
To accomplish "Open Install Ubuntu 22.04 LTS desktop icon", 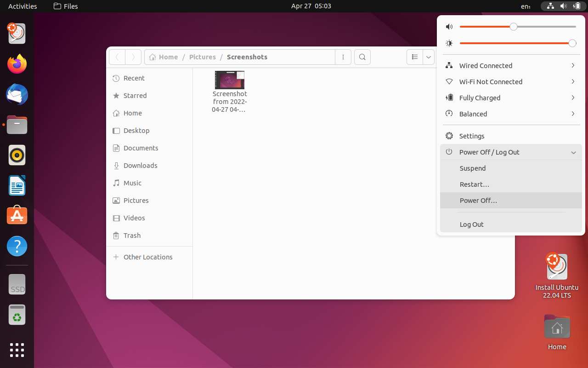I will coord(557,276).
